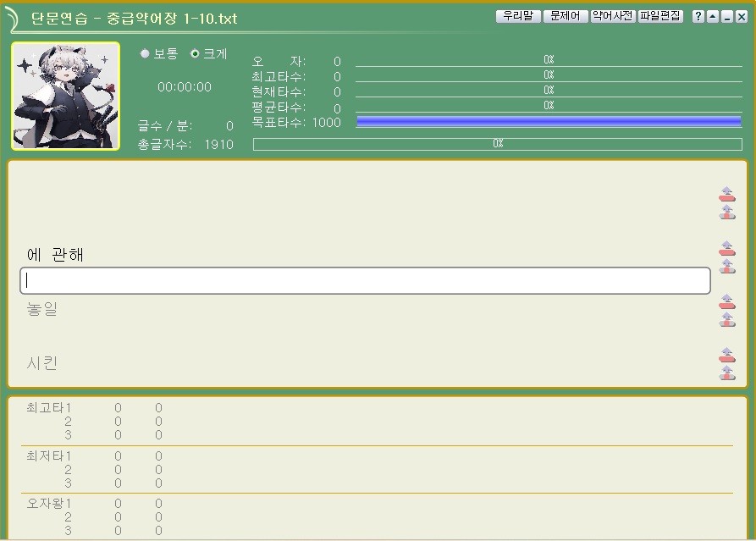The height and width of the screenshot is (541, 756).
Task: Click the full red bar arrow icon in the top row
Action: click(727, 194)
